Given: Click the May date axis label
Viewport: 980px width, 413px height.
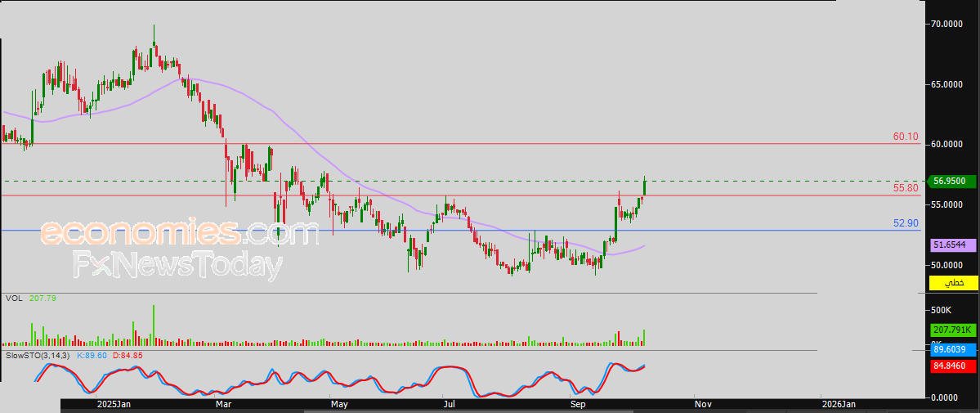Looking at the screenshot, I should click(x=339, y=404).
